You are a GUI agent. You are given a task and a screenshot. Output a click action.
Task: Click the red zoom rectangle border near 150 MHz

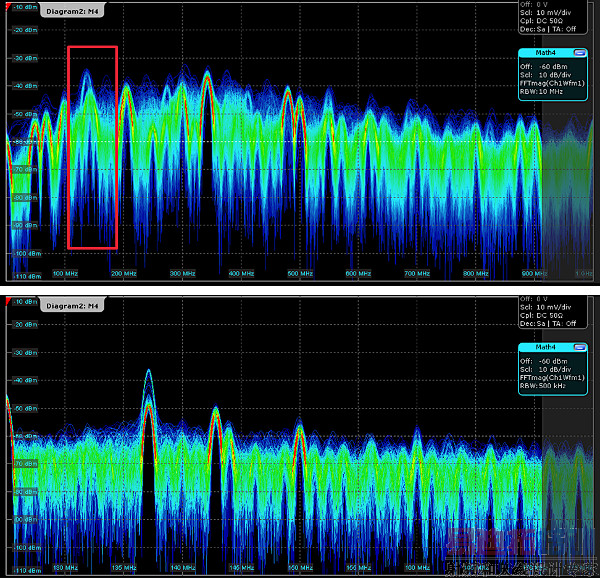pos(92,47)
